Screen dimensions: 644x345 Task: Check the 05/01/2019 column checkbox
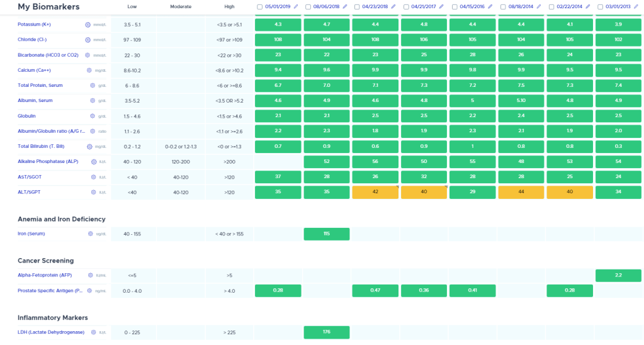click(x=259, y=7)
